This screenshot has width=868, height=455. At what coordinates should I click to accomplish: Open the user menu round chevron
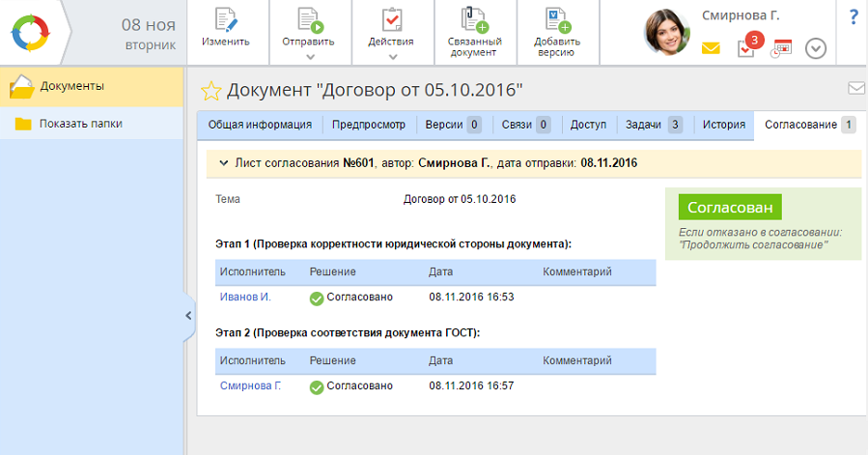[816, 48]
